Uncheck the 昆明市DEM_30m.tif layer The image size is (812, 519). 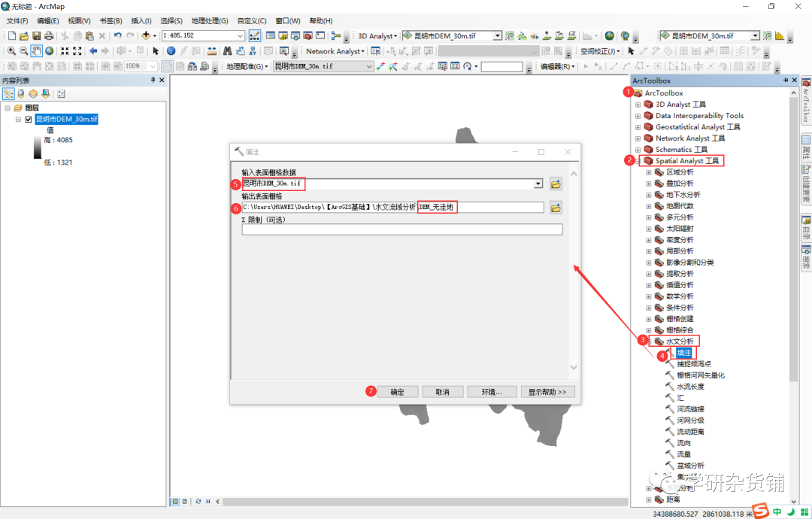pyautogui.click(x=29, y=119)
